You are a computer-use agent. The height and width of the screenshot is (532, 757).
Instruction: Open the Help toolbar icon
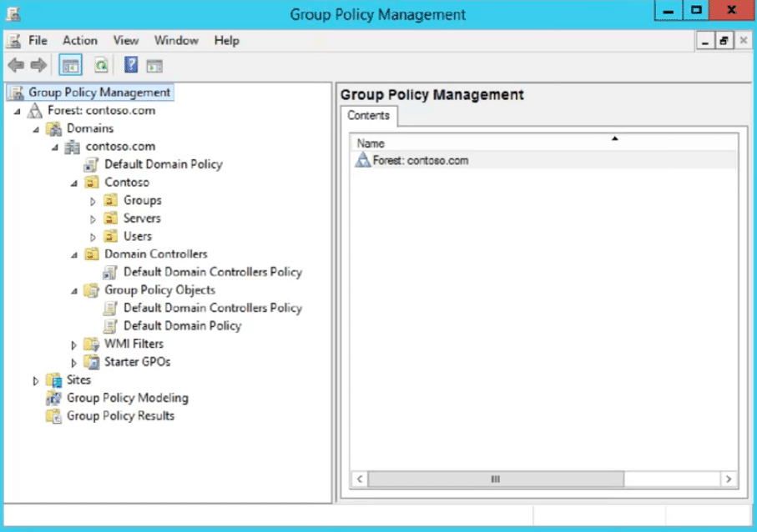coord(131,65)
